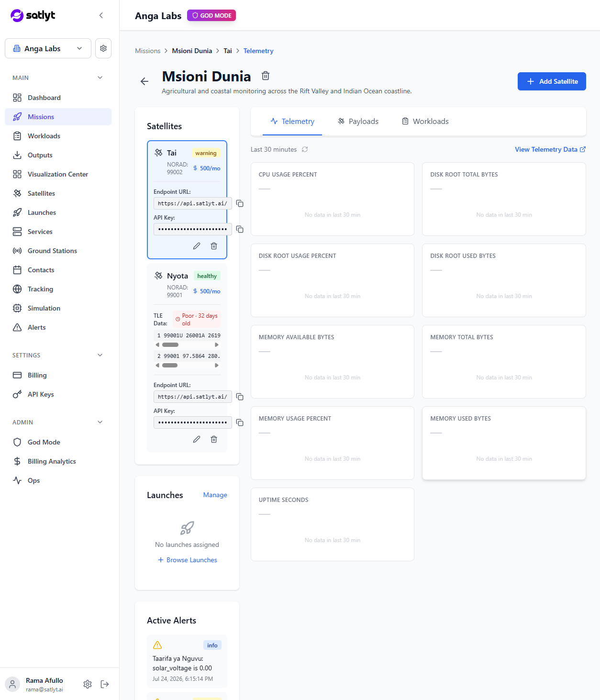Click Tai's warning status badge
The image size is (600, 700).
206,153
